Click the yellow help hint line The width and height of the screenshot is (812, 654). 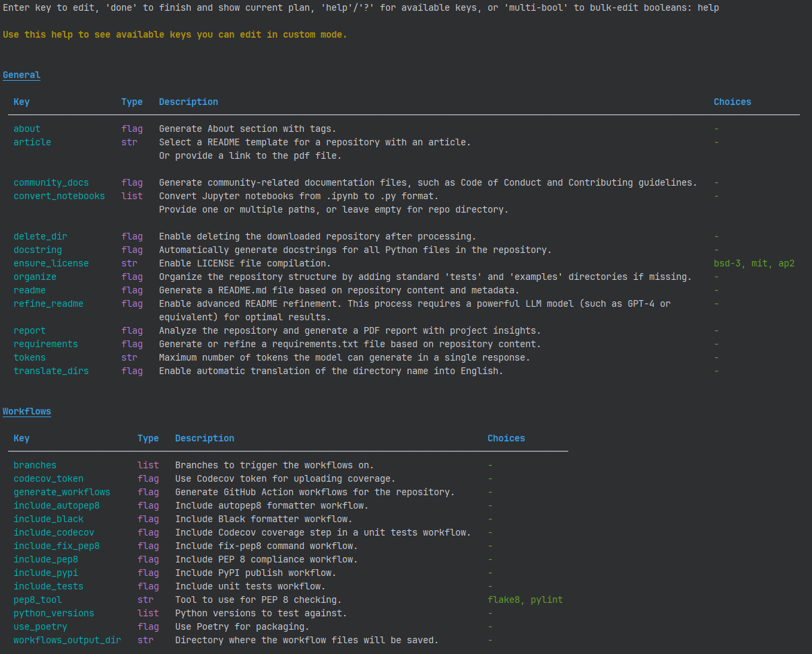point(175,34)
